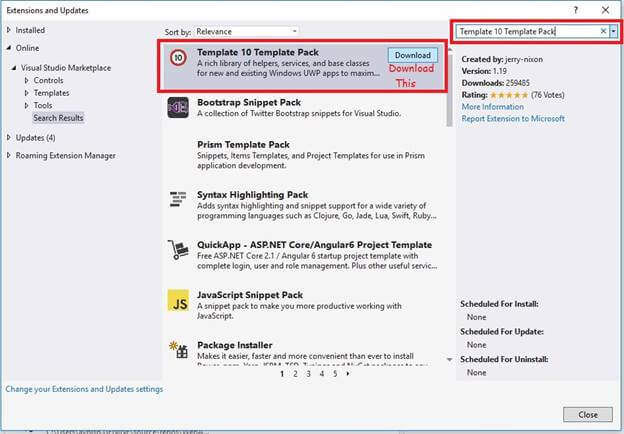Open the search box history dropdown
The height and width of the screenshot is (434, 624).
613,31
